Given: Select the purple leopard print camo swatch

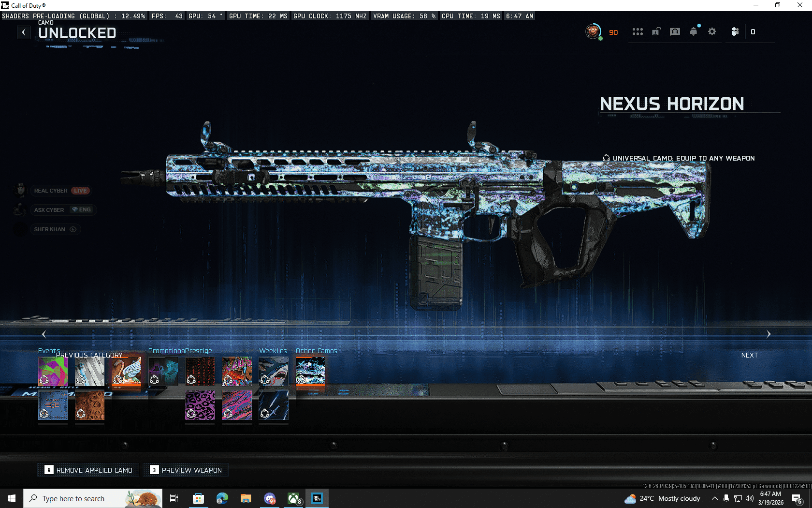Looking at the screenshot, I should point(200,405).
